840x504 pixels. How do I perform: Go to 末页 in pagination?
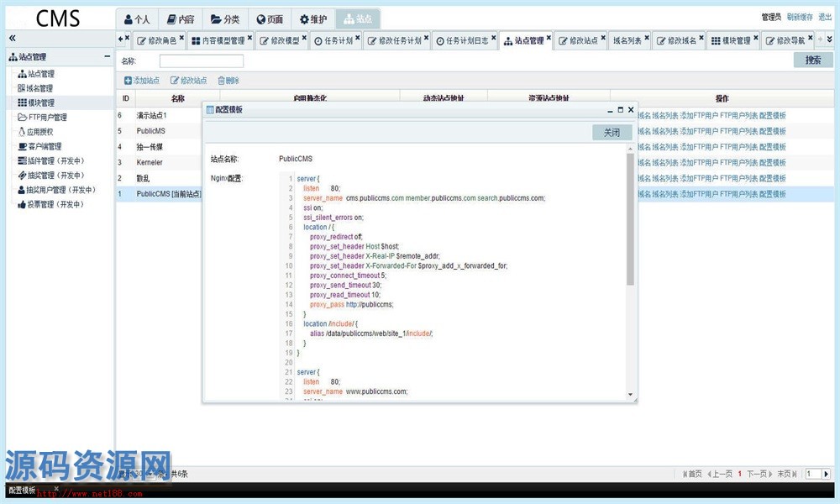[787, 474]
